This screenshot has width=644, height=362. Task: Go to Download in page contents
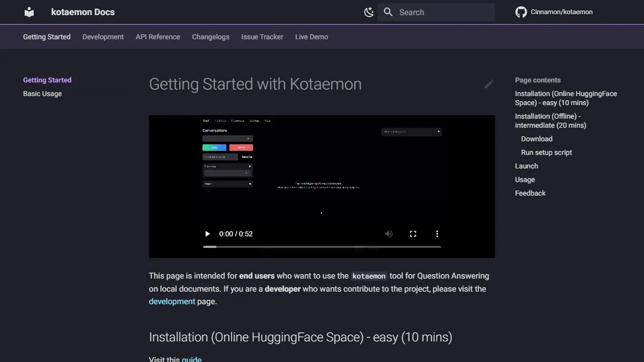click(x=537, y=139)
